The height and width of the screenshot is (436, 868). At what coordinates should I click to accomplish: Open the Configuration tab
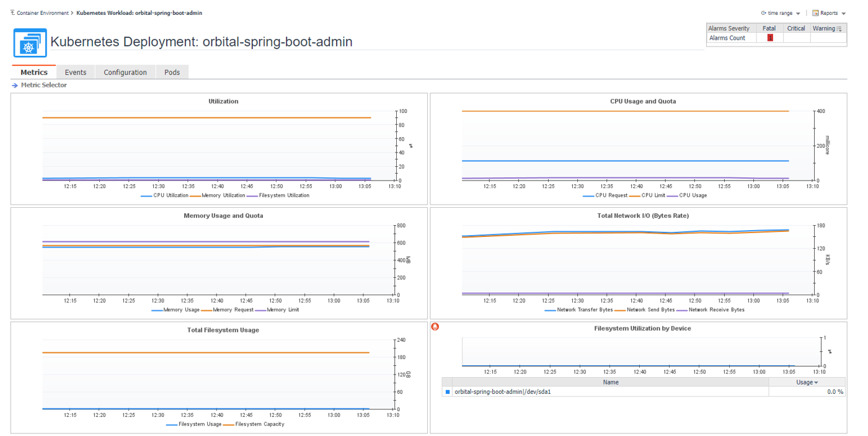125,72
